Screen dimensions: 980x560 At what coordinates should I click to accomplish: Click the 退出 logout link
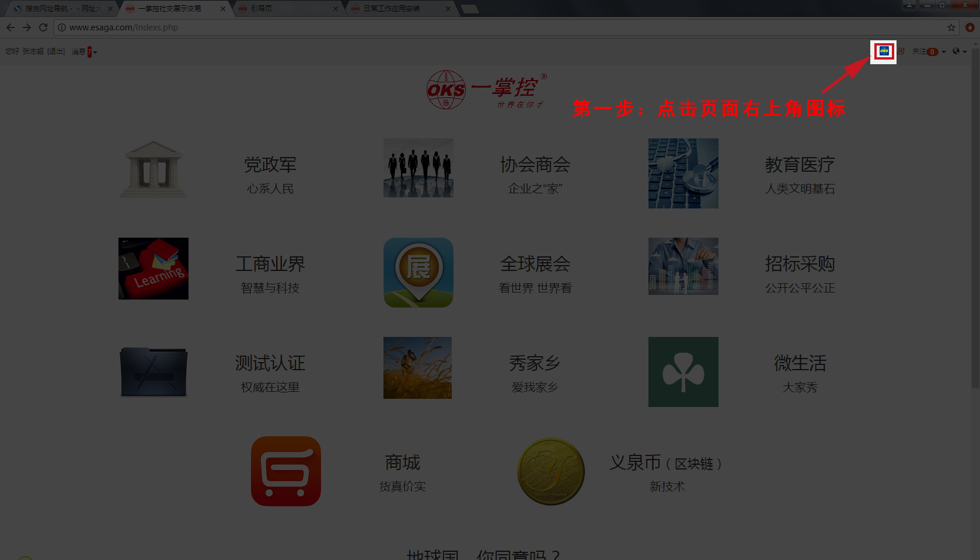click(56, 52)
